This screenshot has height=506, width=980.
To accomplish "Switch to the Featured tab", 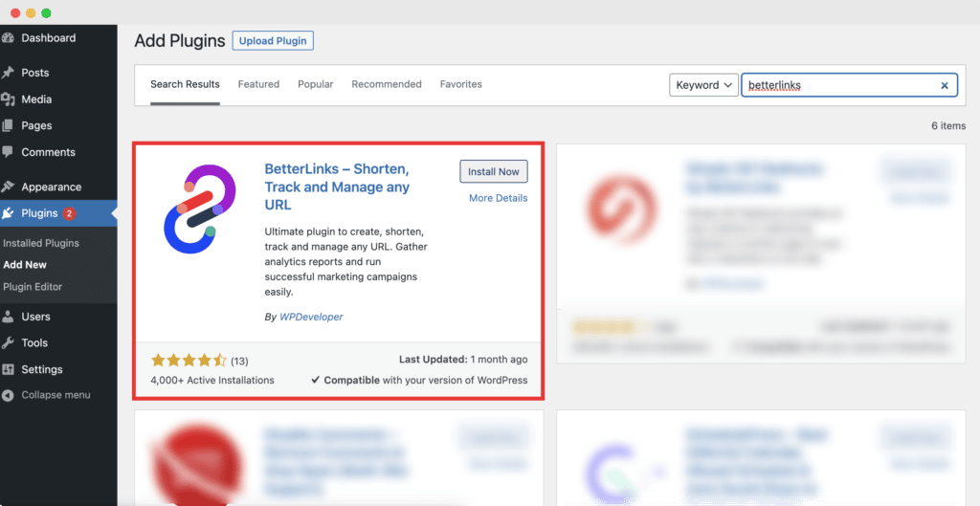I will click(x=258, y=84).
